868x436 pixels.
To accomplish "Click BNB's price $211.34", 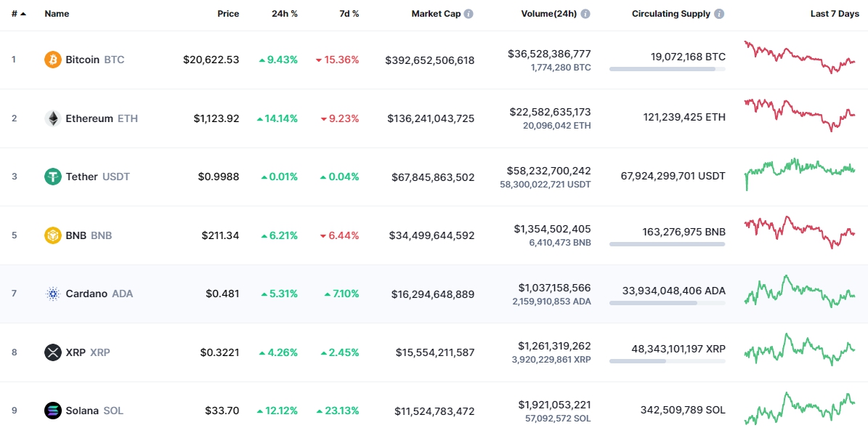I will pos(220,235).
